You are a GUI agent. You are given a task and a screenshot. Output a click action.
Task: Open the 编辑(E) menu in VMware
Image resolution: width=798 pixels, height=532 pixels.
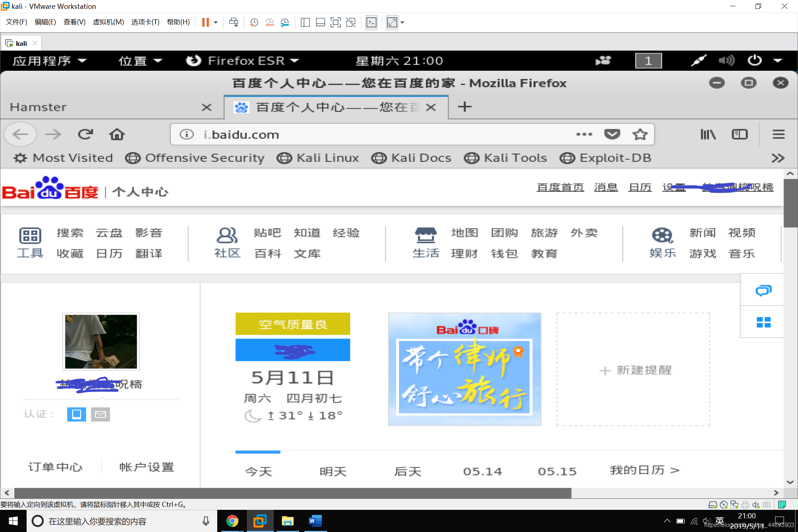pyautogui.click(x=45, y=22)
